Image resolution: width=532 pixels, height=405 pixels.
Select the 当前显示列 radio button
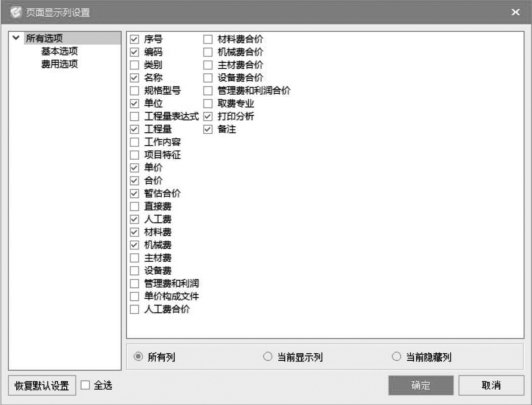pyautogui.click(x=268, y=356)
